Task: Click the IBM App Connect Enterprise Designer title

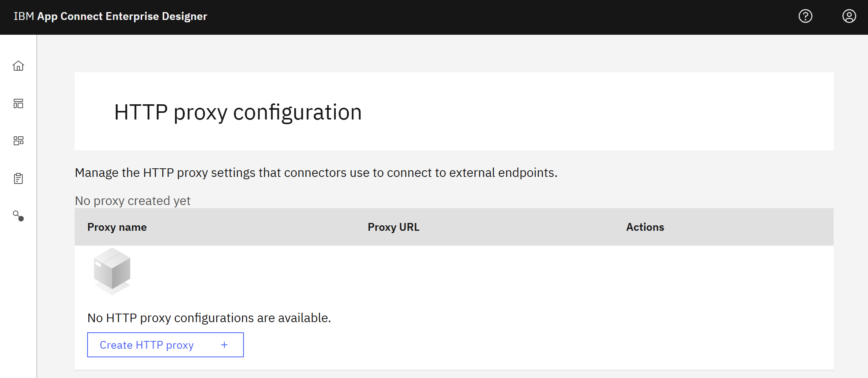Action: 111,16
